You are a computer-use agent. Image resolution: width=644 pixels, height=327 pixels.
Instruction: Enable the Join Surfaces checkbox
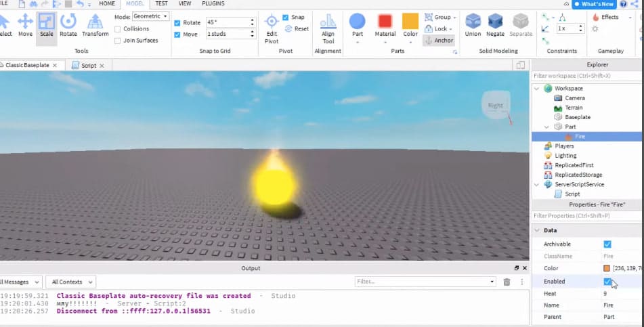tap(118, 40)
